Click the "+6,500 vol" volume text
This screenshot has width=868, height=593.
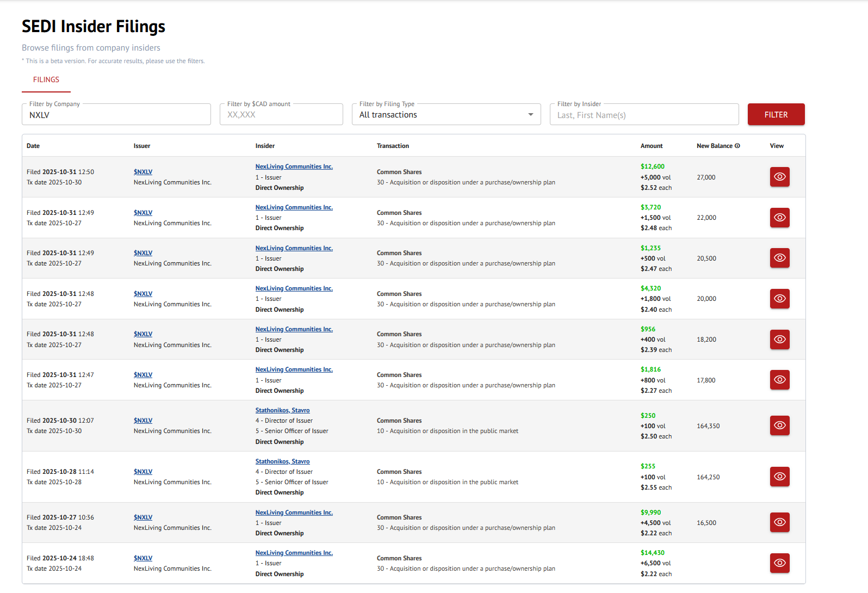click(x=656, y=563)
